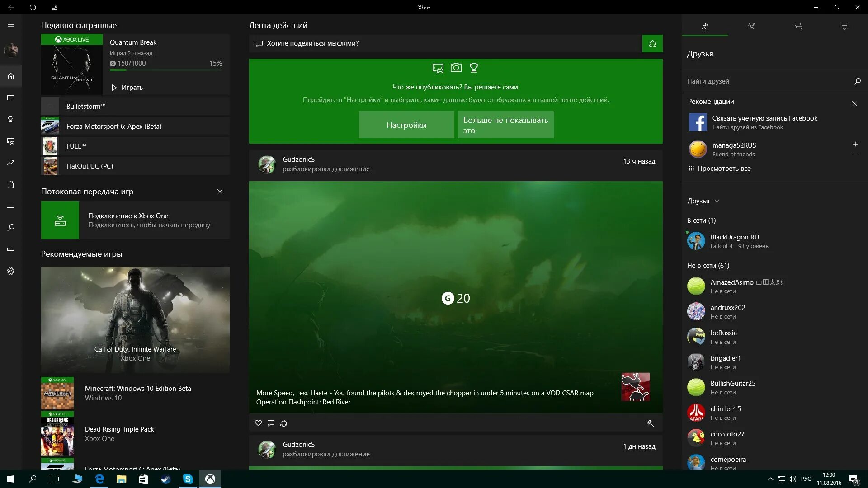Open Windows Start menu
This screenshot has height=488, width=868.
(11, 479)
